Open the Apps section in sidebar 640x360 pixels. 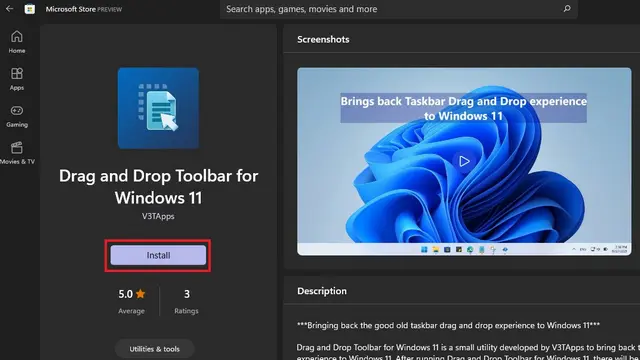17,79
